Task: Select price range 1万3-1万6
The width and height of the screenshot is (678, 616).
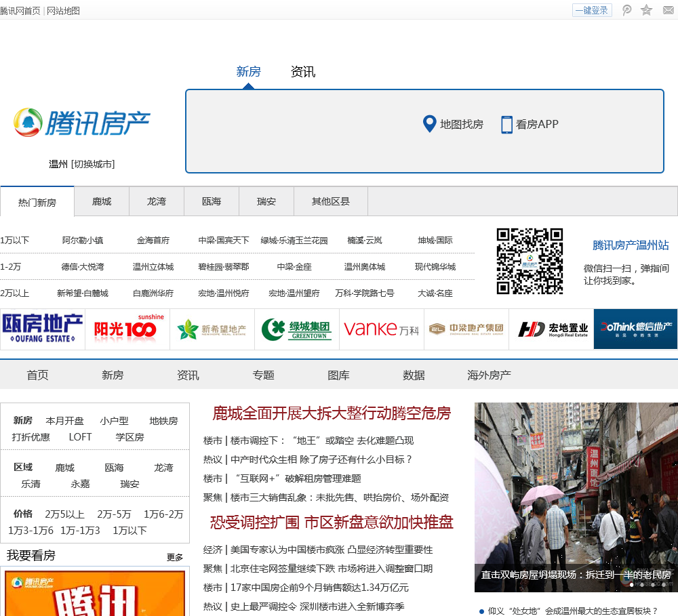Action: click(x=31, y=531)
